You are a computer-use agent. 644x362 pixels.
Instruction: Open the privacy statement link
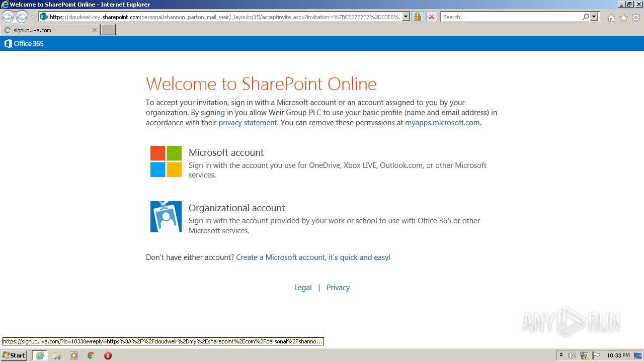click(248, 123)
